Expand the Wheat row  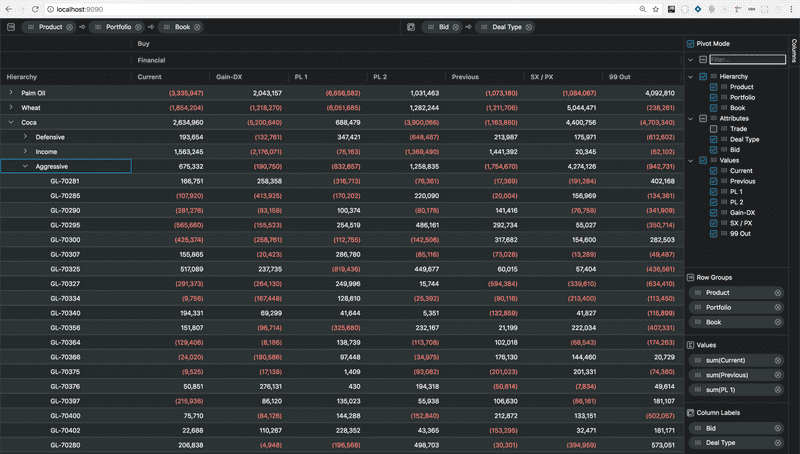coord(11,108)
